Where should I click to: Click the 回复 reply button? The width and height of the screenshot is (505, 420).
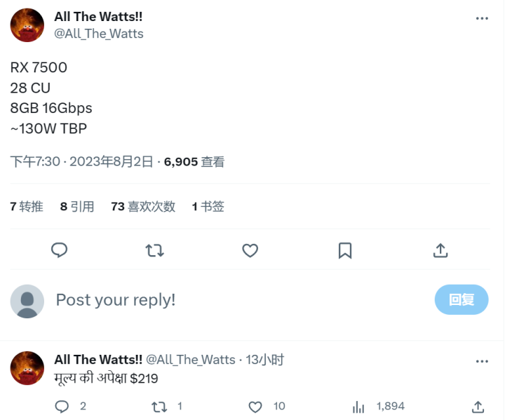[x=462, y=299]
